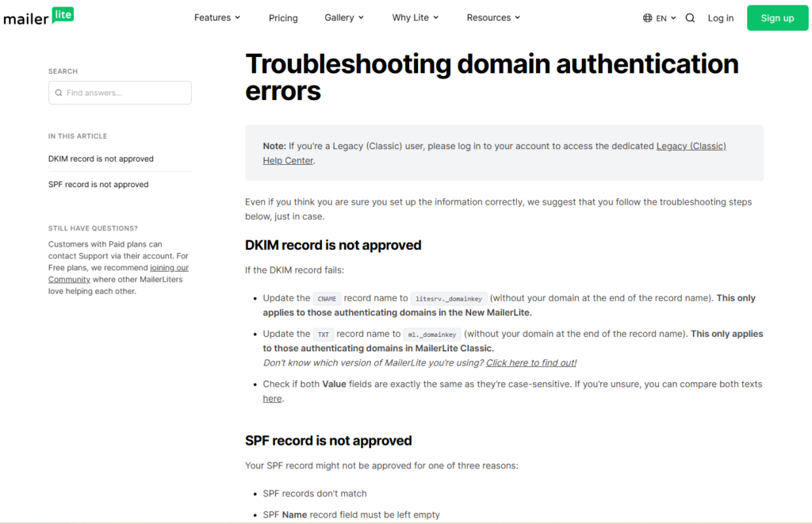Expand the Features dropdown menu
Image resolution: width=812 pixels, height=524 pixels.
pos(217,17)
